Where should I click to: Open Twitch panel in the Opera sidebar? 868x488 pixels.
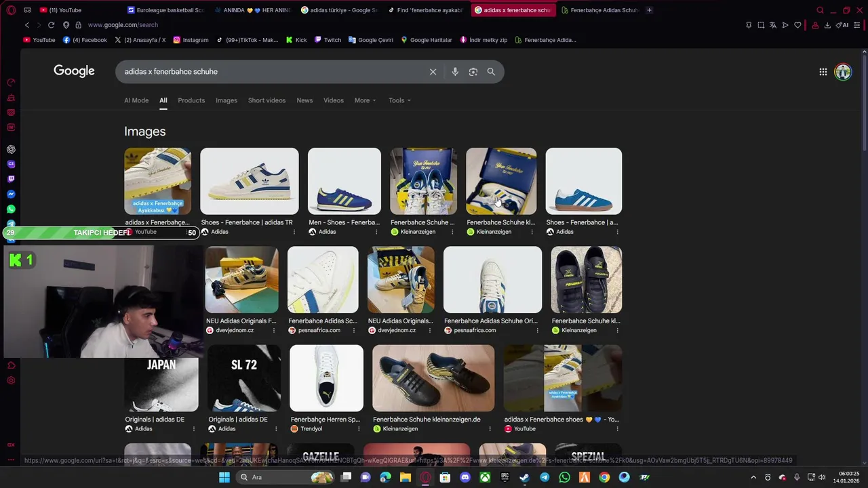click(11, 179)
